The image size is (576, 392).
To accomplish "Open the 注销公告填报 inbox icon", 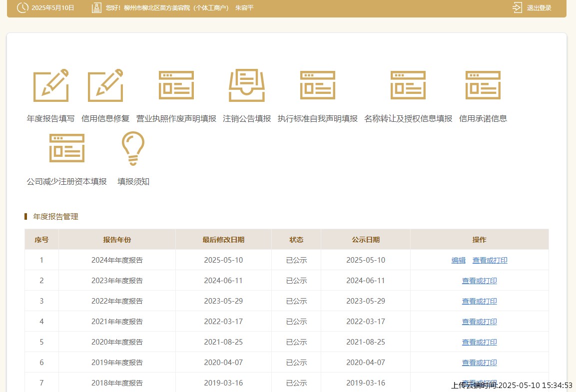I will (247, 85).
